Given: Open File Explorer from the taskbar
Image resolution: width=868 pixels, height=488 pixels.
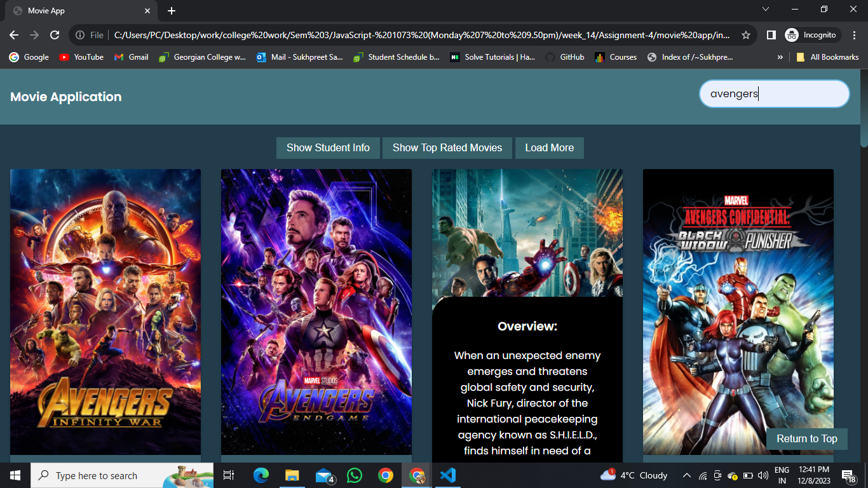Looking at the screenshot, I should (x=292, y=475).
